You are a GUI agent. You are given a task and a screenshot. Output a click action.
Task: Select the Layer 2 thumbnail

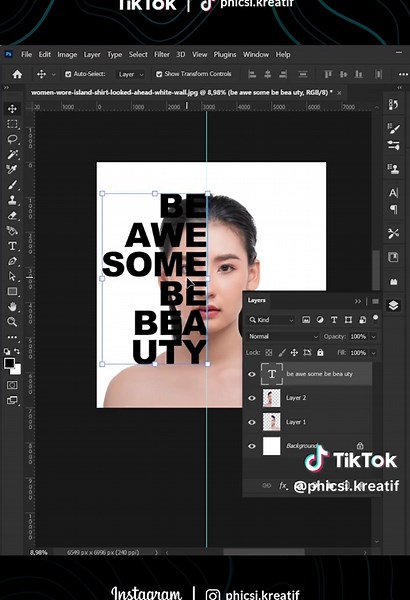point(271,398)
